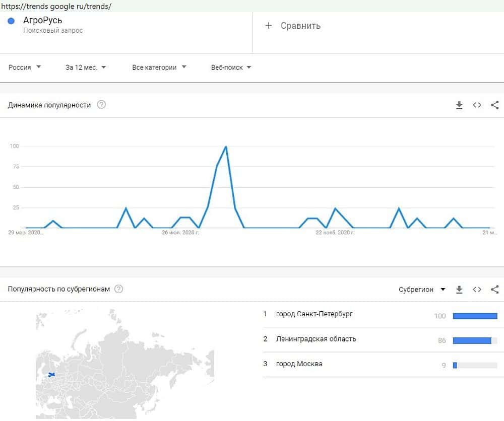Click the chart's peak at 100
The image size is (504, 421).
226,147
